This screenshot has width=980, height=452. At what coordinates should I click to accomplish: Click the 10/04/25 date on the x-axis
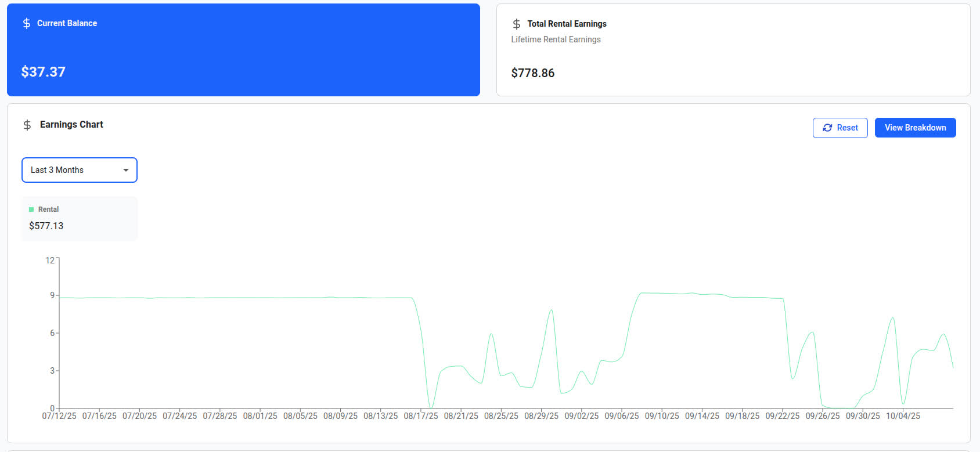coord(903,416)
